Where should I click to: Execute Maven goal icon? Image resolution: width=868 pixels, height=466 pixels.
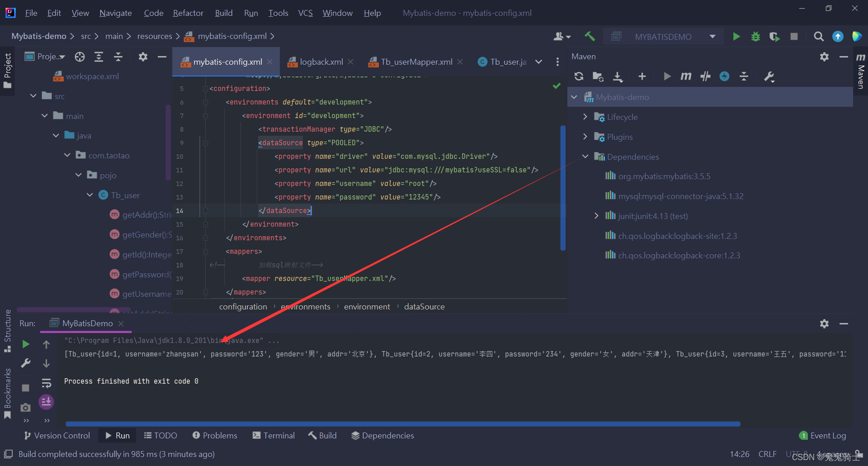click(686, 76)
